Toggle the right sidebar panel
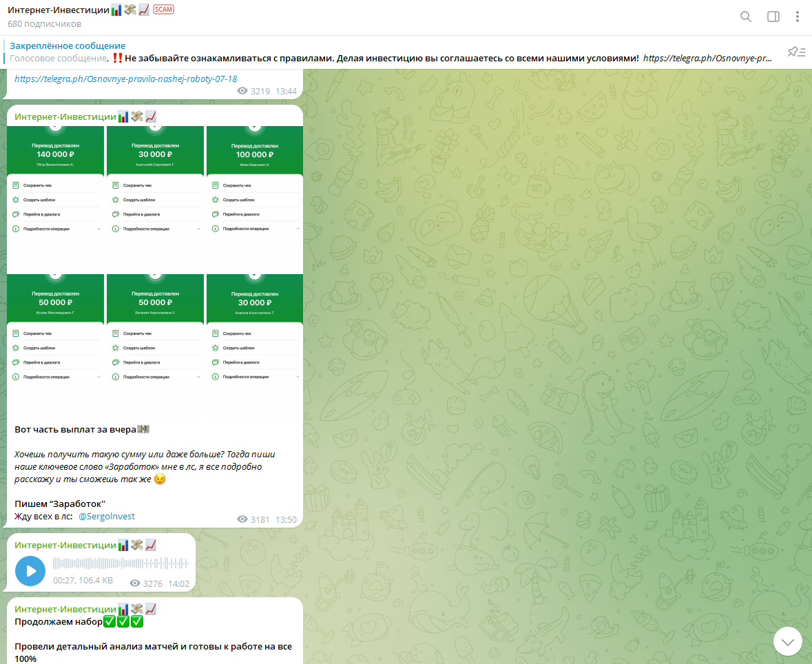The width and height of the screenshot is (812, 664). point(773,17)
